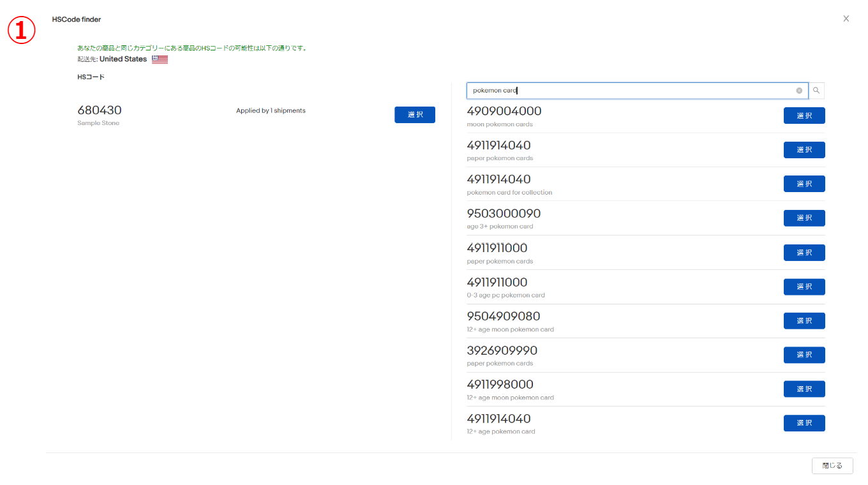Close the HSCode finder dialog with X
The height and width of the screenshot is (485, 868).
(846, 19)
